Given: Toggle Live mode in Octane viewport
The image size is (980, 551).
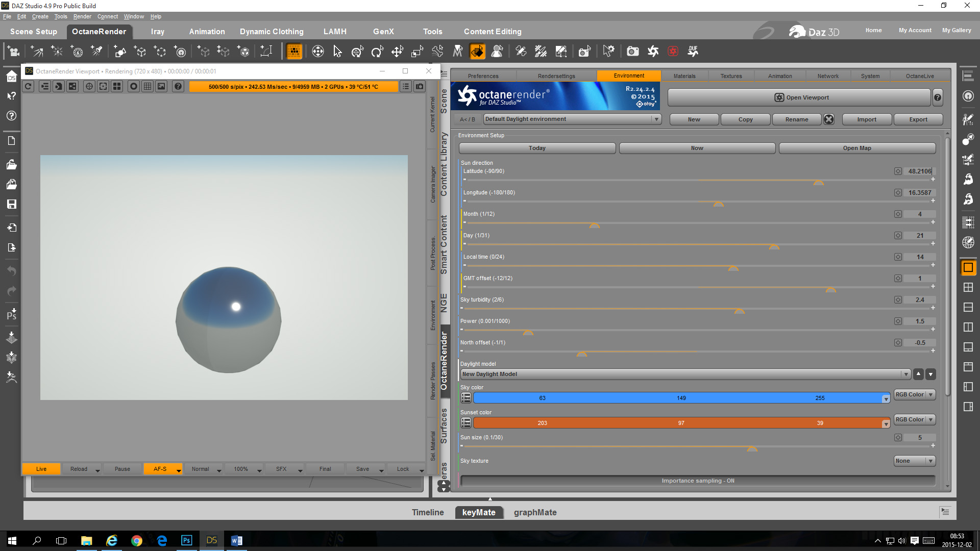Looking at the screenshot, I should pos(41,469).
